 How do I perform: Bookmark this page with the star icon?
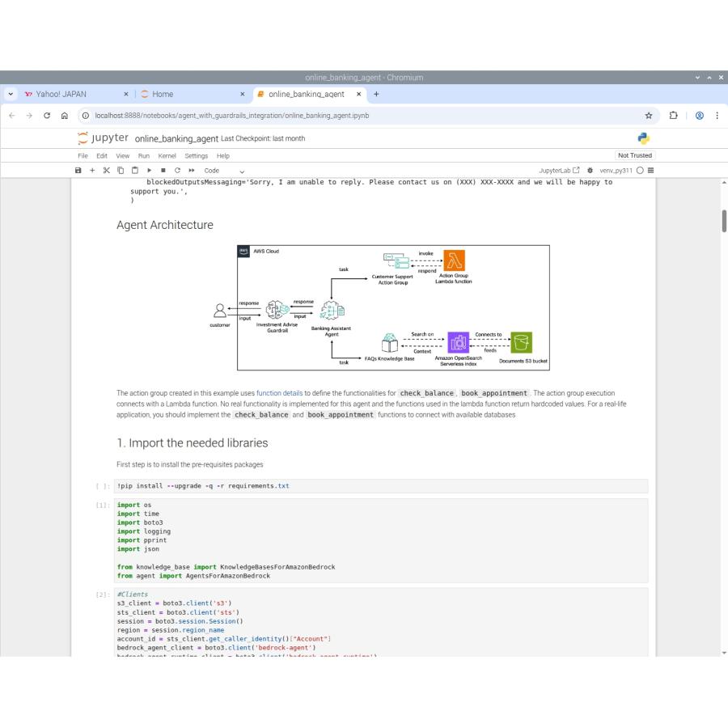(x=649, y=116)
